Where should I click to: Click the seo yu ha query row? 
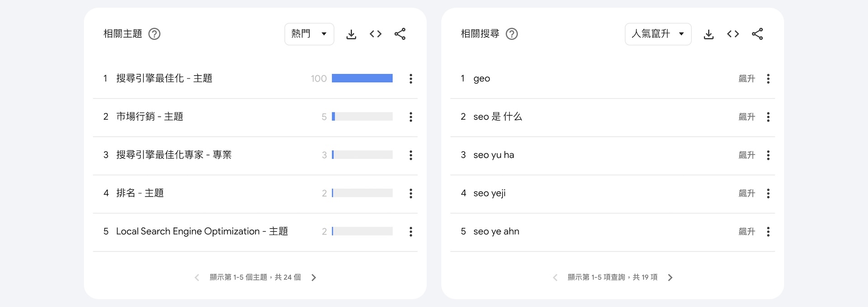pyautogui.click(x=494, y=155)
